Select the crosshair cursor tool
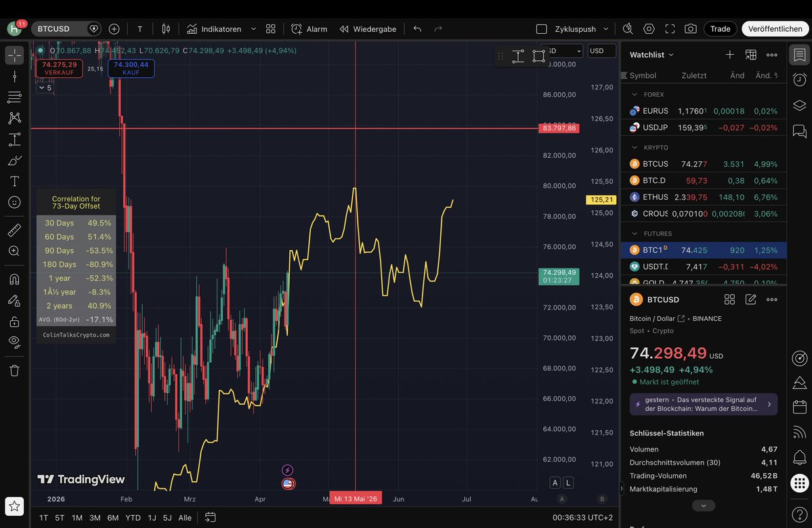Viewport: 812px width, 528px height. click(x=14, y=55)
